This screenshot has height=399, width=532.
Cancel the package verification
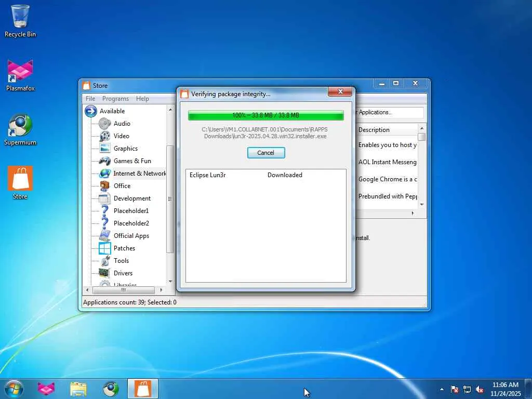pyautogui.click(x=266, y=153)
